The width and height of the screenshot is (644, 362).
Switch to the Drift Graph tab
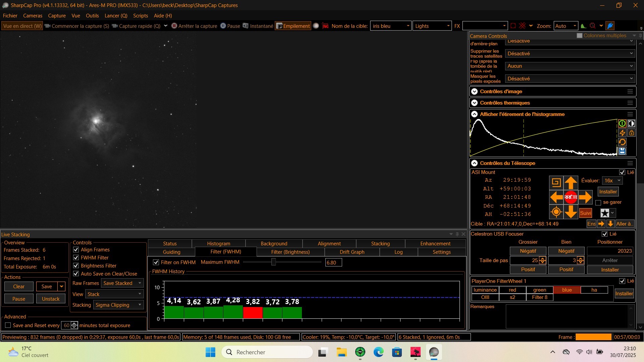click(x=352, y=252)
